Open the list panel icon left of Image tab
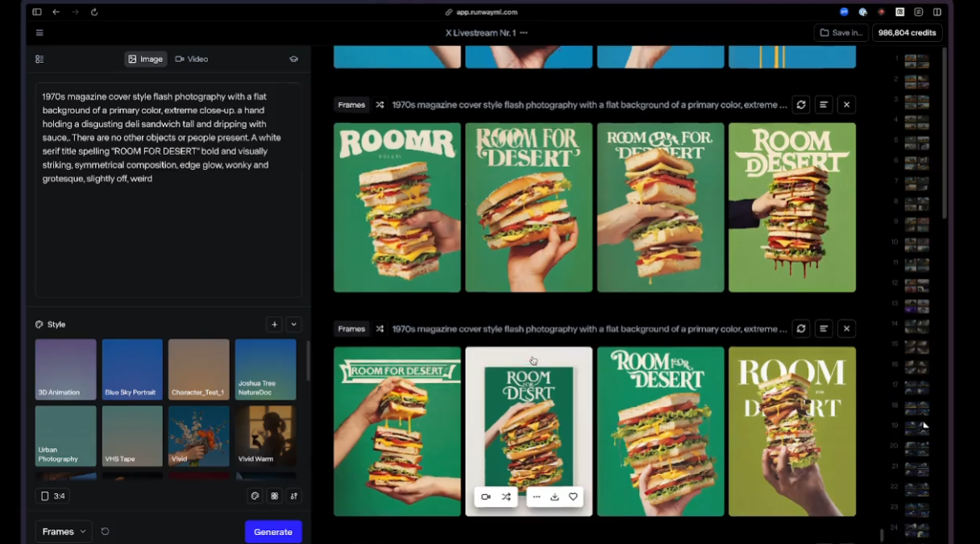The width and height of the screenshot is (980, 544). click(x=39, y=59)
